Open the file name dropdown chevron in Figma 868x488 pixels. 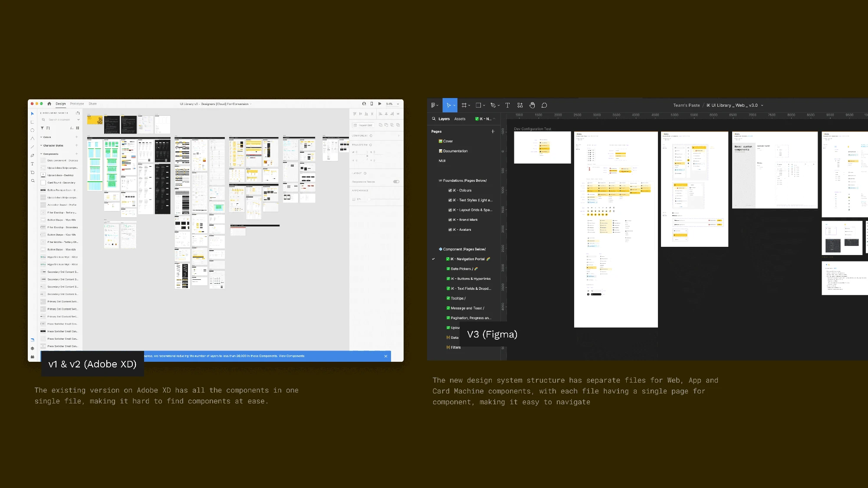(762, 105)
